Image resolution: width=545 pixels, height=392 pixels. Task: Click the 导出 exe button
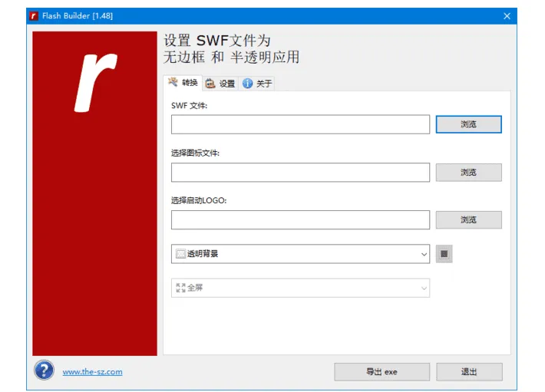click(381, 372)
